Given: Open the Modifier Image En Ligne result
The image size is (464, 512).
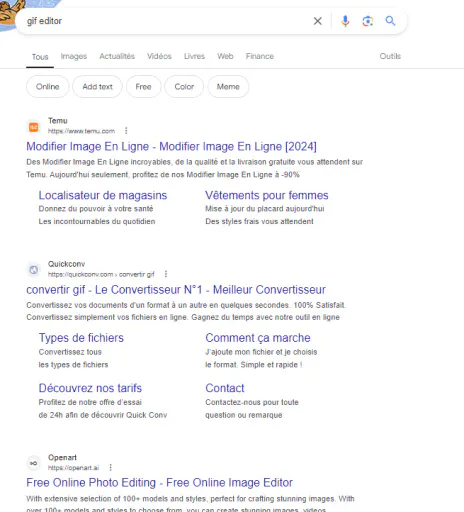Looking at the screenshot, I should [171, 146].
